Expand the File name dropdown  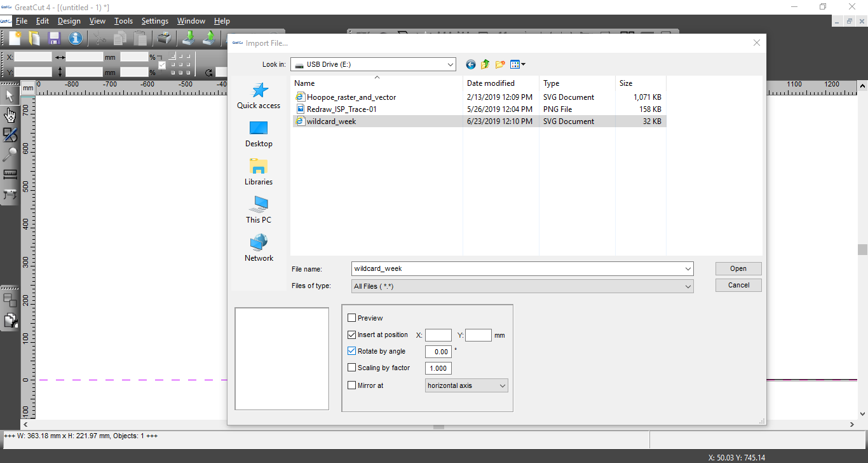click(x=688, y=268)
